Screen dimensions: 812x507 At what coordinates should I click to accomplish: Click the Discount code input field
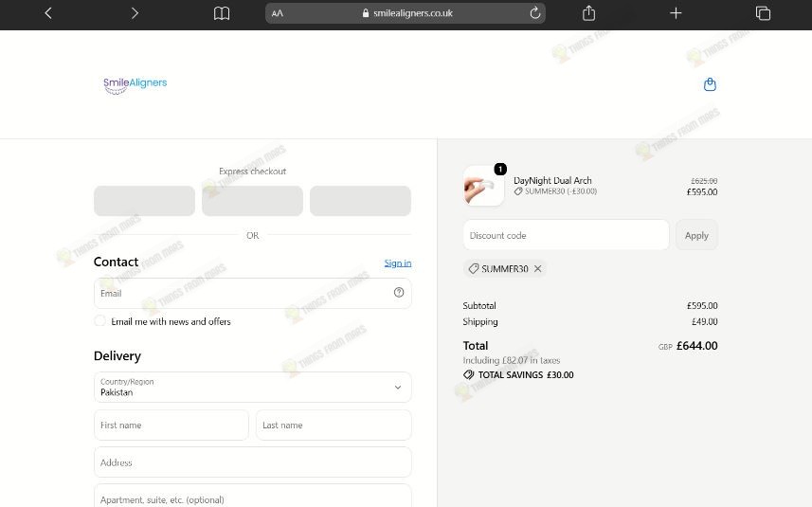(x=566, y=235)
